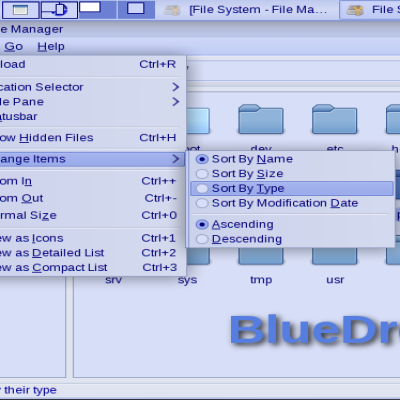Choose View as Icons entry
The width and height of the screenshot is (400, 400).
pos(91,238)
